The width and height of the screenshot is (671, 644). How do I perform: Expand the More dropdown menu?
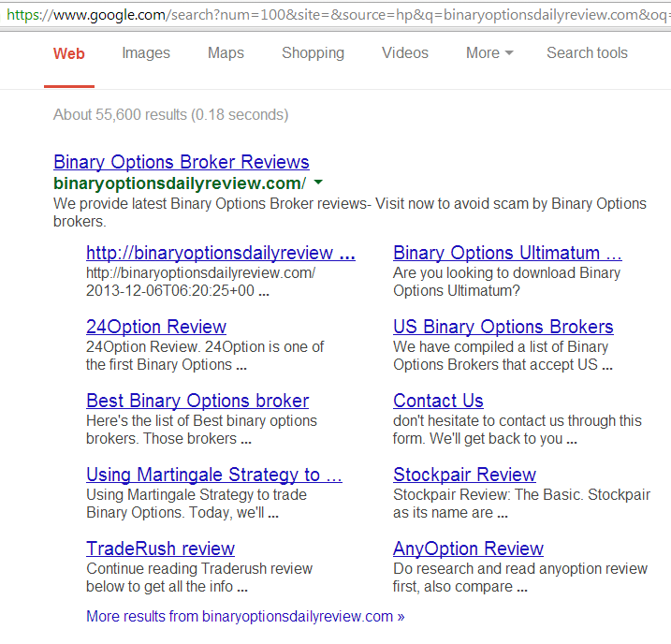489,53
